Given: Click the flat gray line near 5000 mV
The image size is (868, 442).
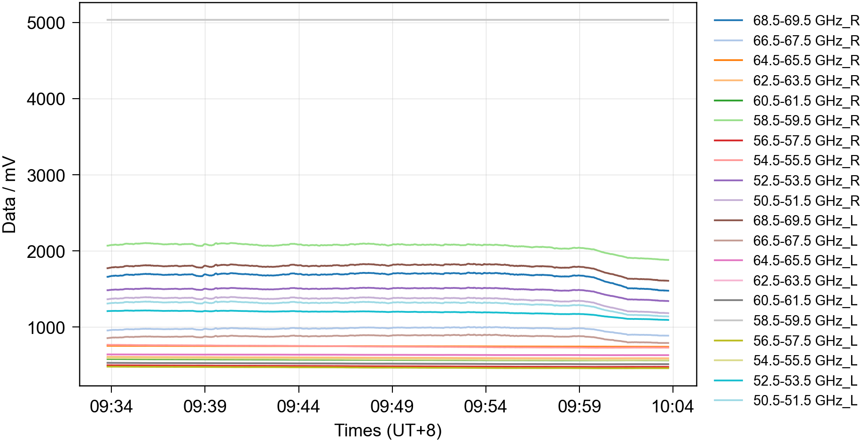Looking at the screenshot, I should (x=388, y=20).
